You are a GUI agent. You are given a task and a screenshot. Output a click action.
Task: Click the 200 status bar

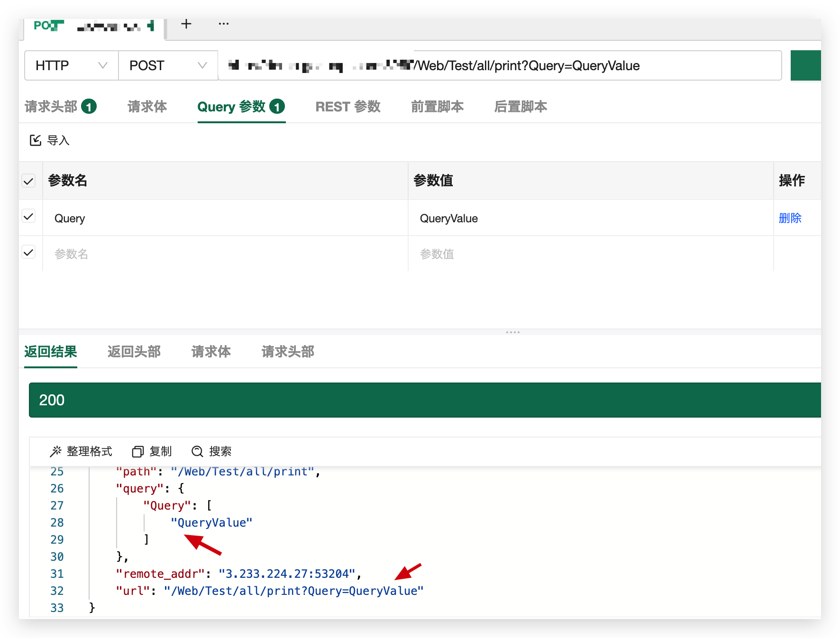click(425, 400)
